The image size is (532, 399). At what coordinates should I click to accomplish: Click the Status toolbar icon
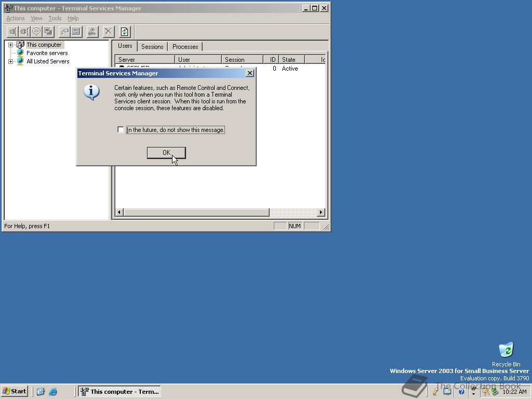76,32
